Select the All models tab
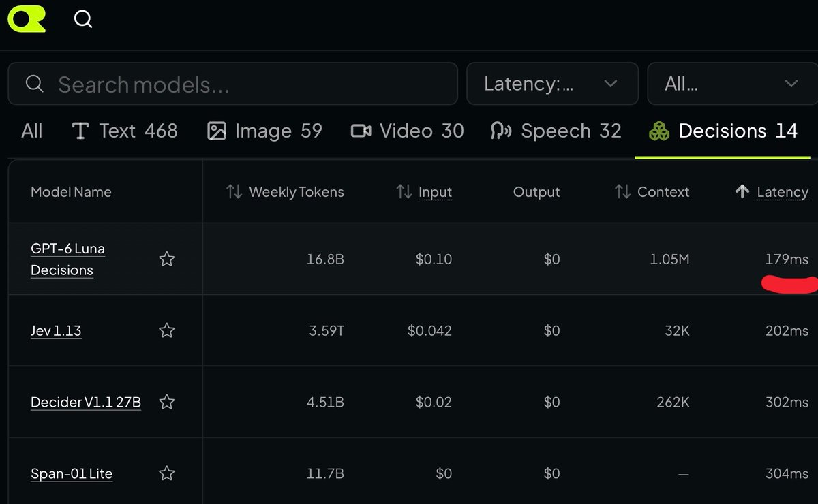The image size is (818, 504). coord(32,131)
